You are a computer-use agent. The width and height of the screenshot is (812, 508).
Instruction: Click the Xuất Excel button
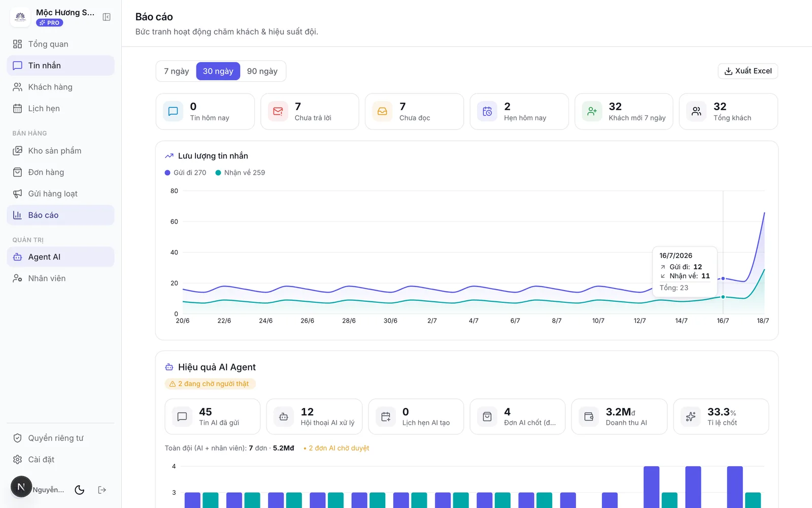click(748, 71)
